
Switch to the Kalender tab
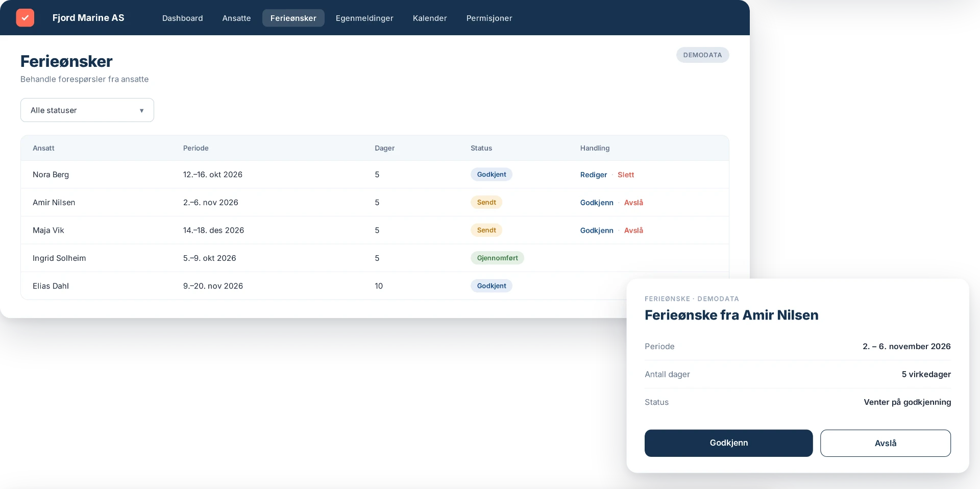[430, 18]
